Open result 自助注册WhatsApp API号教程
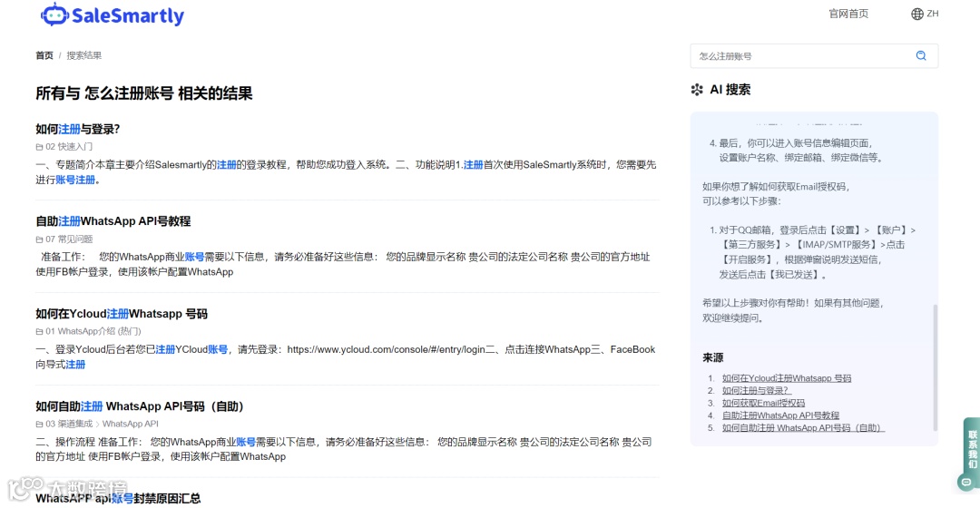 pyautogui.click(x=113, y=221)
